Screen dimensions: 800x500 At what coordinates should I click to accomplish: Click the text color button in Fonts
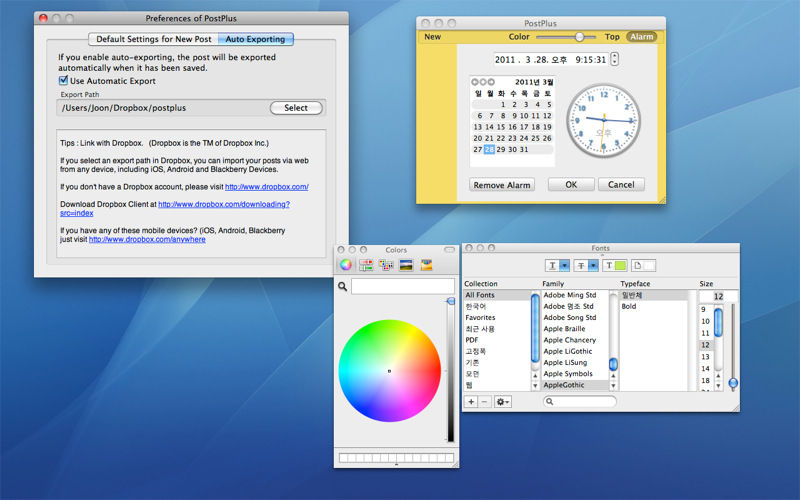pyautogui.click(x=615, y=265)
